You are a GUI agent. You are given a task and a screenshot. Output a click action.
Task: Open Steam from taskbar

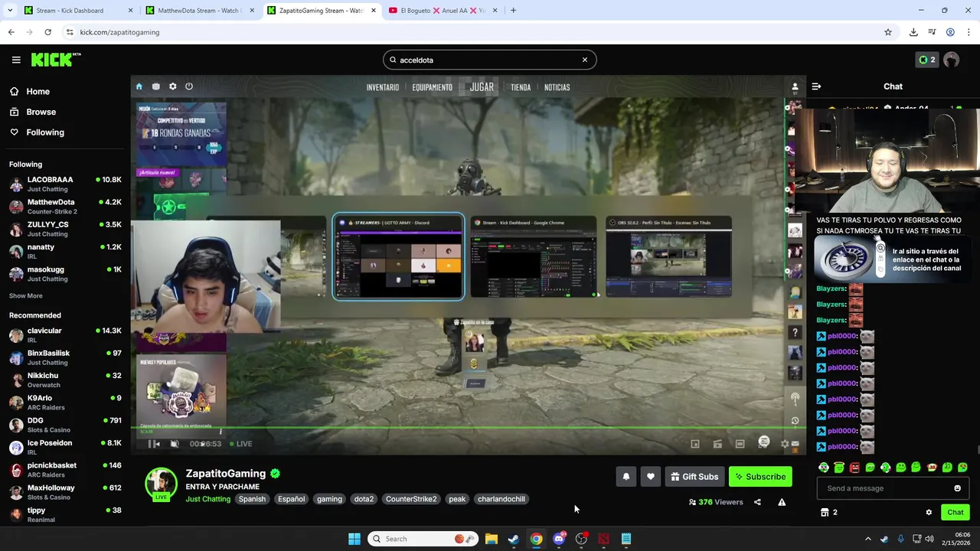[x=514, y=539]
